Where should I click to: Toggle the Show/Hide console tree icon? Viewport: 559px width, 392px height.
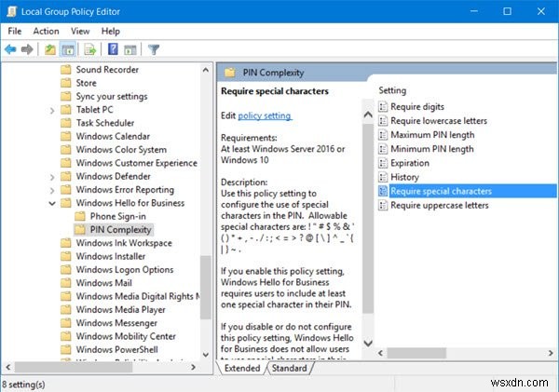(x=68, y=49)
